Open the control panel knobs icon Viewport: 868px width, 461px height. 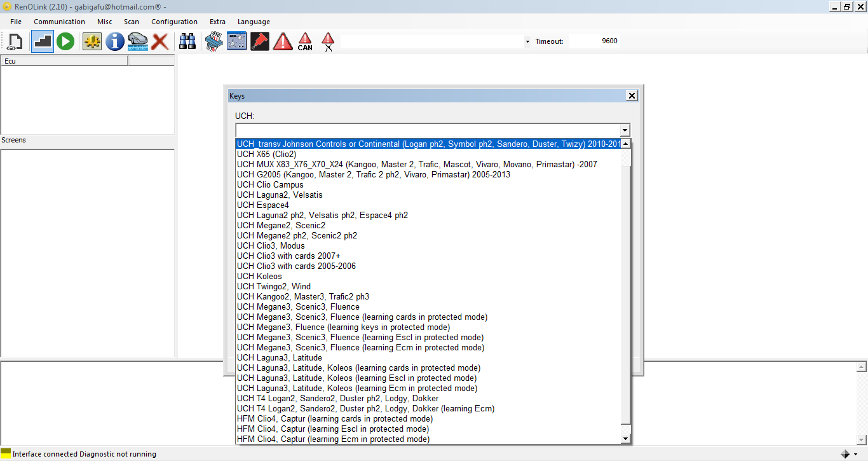coord(237,42)
